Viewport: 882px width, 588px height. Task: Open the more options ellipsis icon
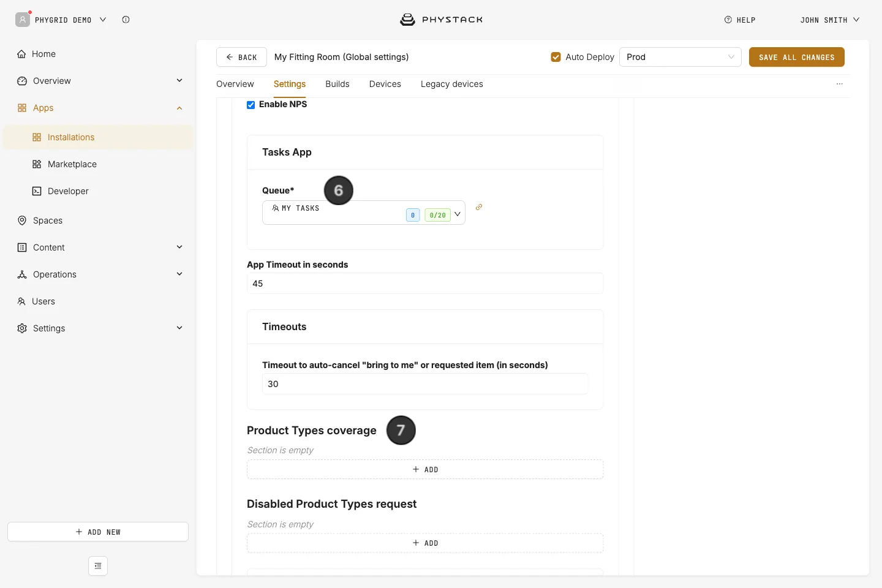pyautogui.click(x=840, y=84)
